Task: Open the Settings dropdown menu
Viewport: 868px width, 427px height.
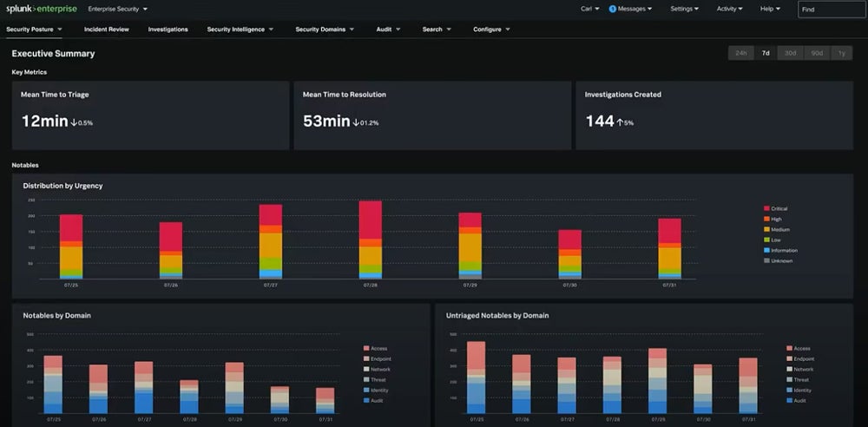Action: coord(685,9)
